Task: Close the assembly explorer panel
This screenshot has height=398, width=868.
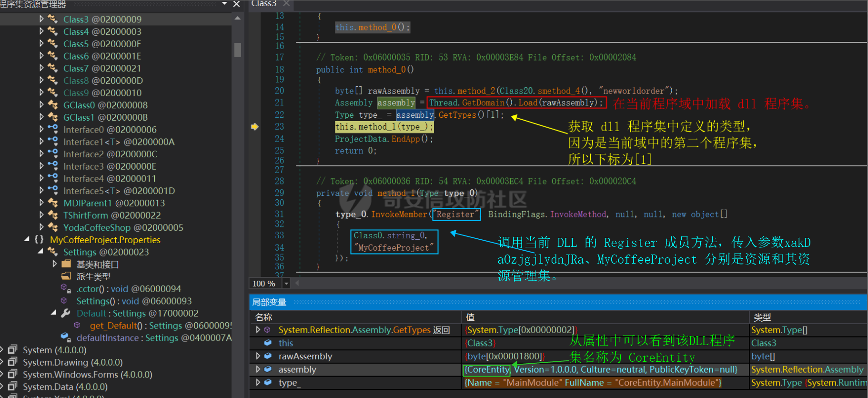Action: tap(236, 4)
